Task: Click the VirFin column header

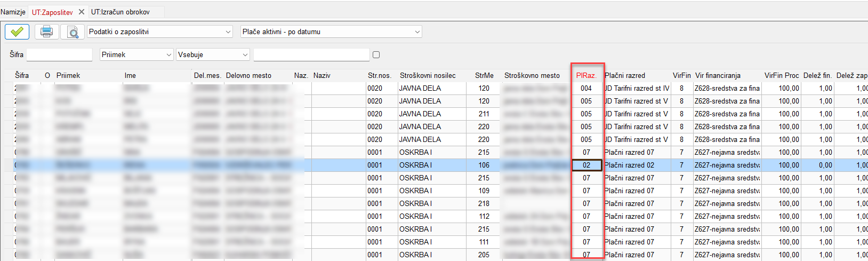Action: pyautogui.click(x=682, y=75)
